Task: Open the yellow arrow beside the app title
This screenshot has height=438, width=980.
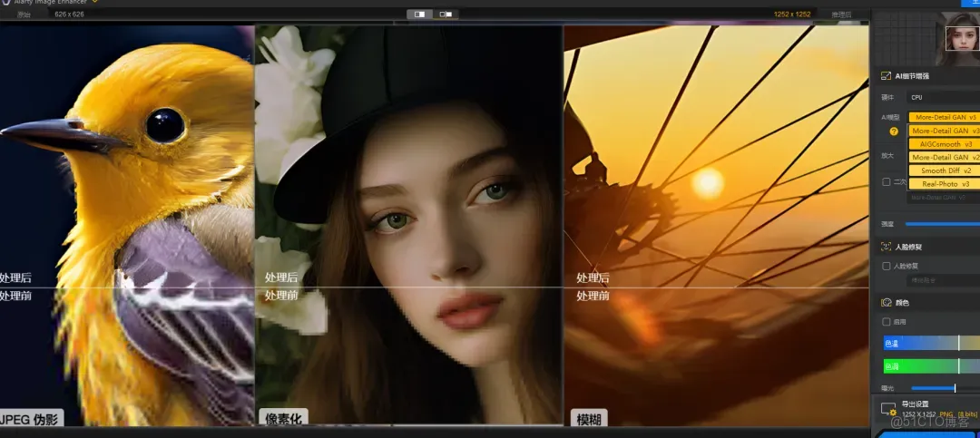Action: 95,2
